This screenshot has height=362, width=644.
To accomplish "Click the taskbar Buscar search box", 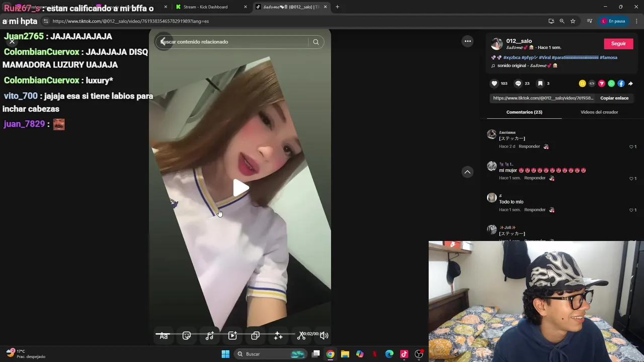I will 271,354.
